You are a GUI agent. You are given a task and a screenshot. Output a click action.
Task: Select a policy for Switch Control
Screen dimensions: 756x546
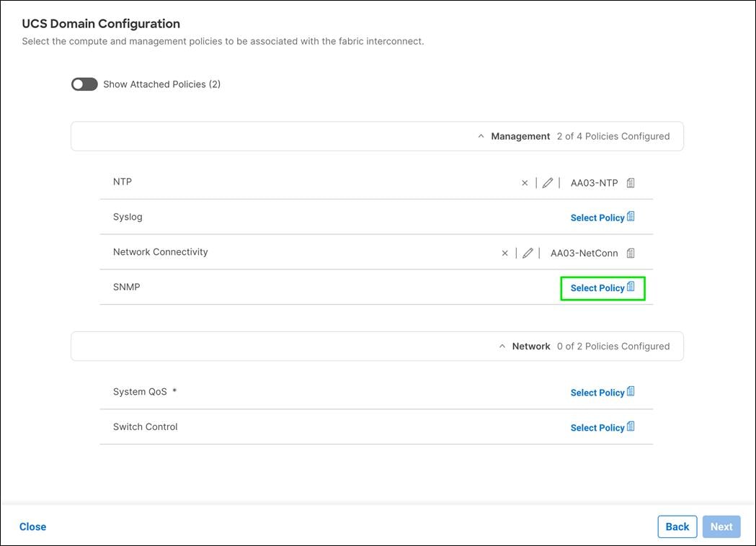pos(597,427)
